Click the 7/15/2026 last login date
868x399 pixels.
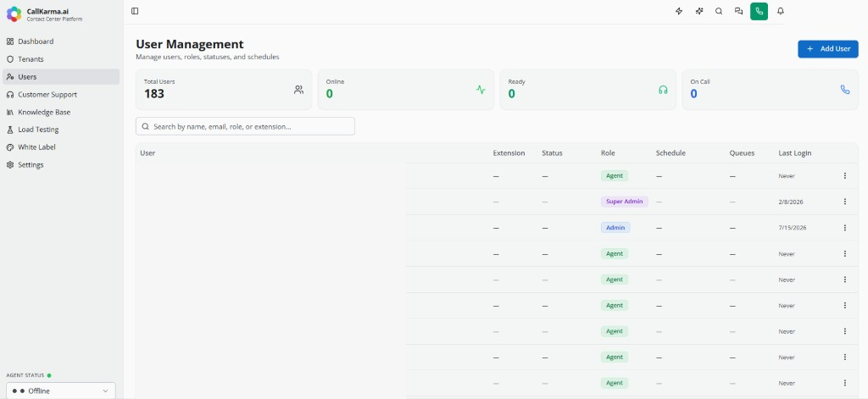click(x=793, y=228)
